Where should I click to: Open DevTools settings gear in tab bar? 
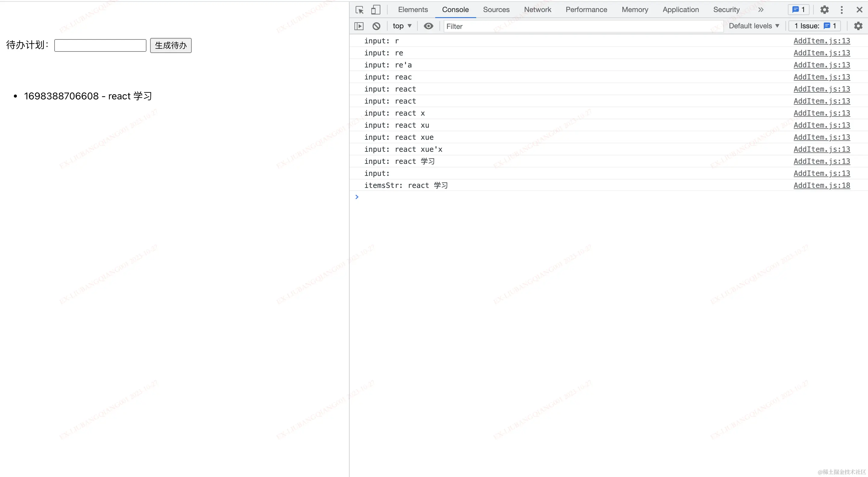click(x=824, y=10)
